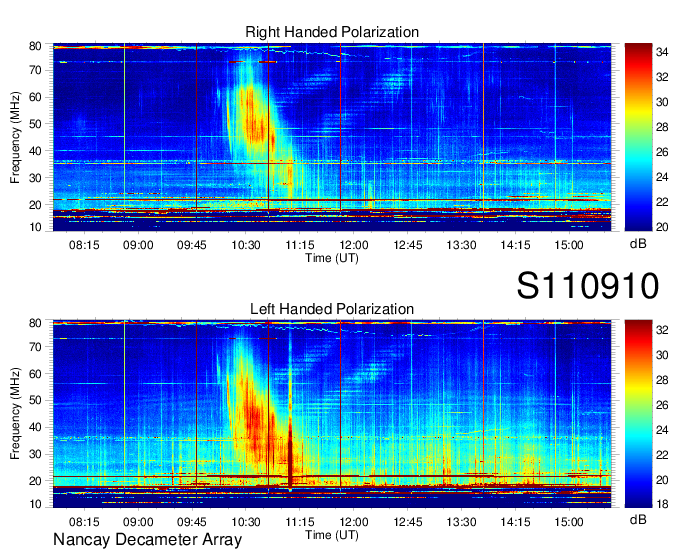This screenshot has width=680, height=552.
Task: Click the Left Handed Polarization title
Action: point(332,309)
